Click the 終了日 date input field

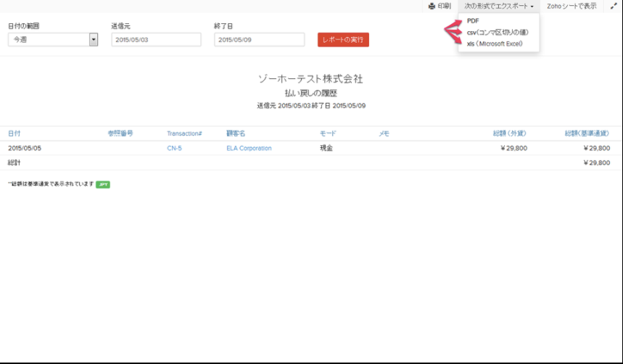click(x=259, y=40)
